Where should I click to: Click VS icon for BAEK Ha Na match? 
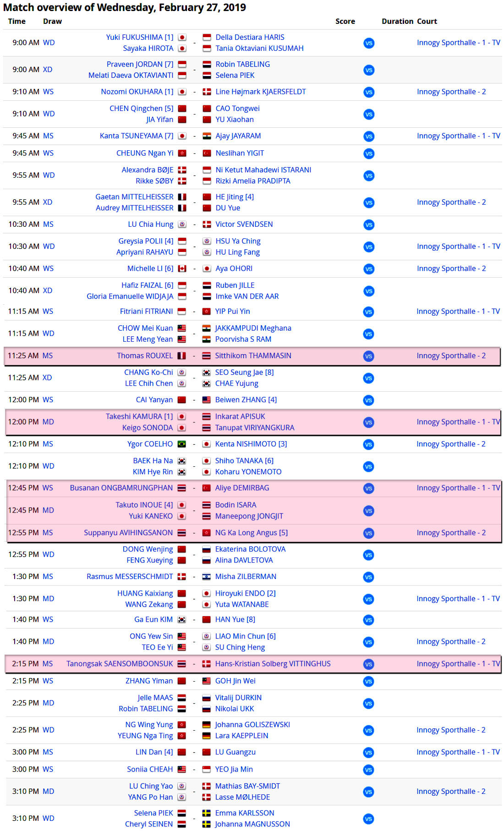[368, 466]
